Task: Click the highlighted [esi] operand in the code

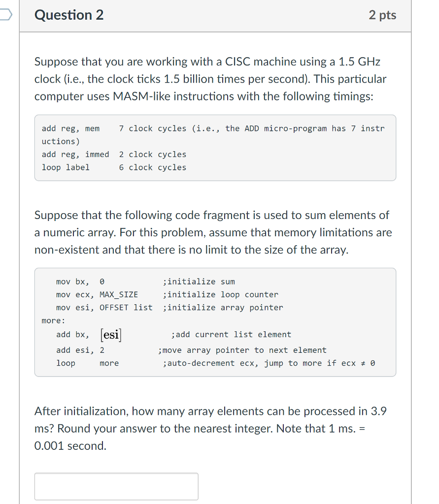Action: [110, 334]
